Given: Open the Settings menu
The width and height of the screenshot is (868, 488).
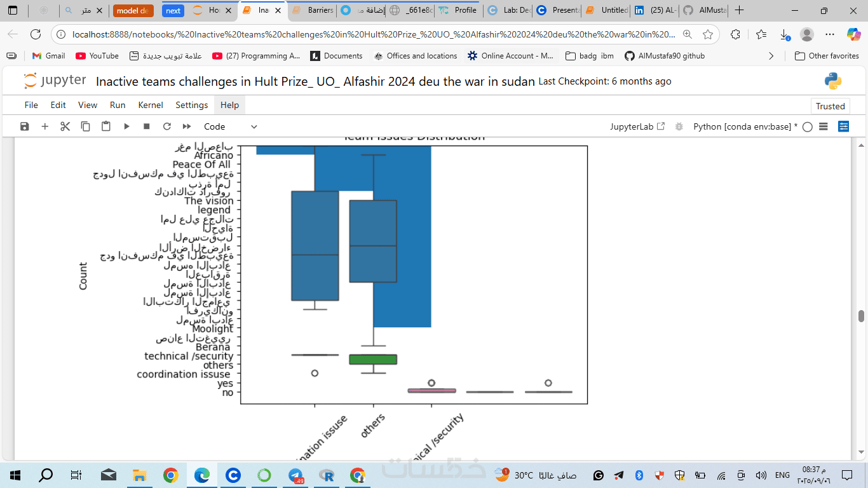Looking at the screenshot, I should tap(192, 105).
